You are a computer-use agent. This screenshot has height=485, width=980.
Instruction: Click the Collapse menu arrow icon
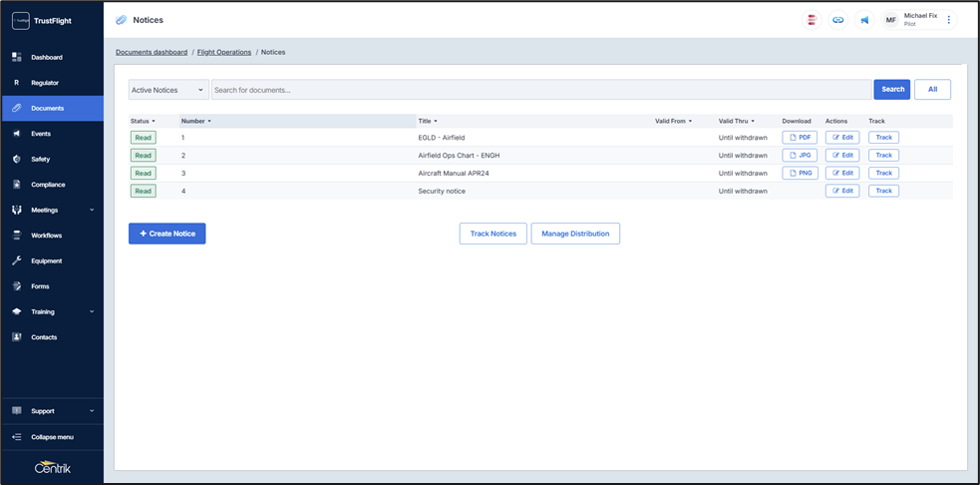click(x=17, y=437)
